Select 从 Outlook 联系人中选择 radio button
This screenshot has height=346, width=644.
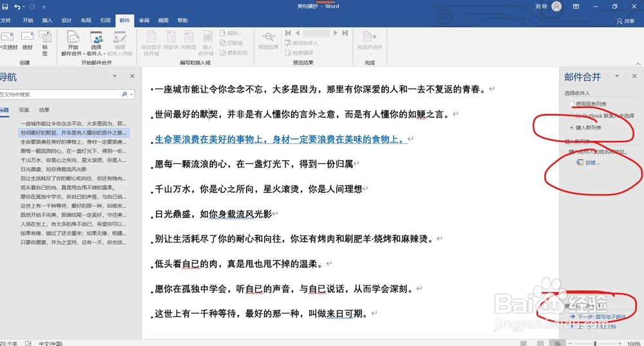click(x=572, y=116)
